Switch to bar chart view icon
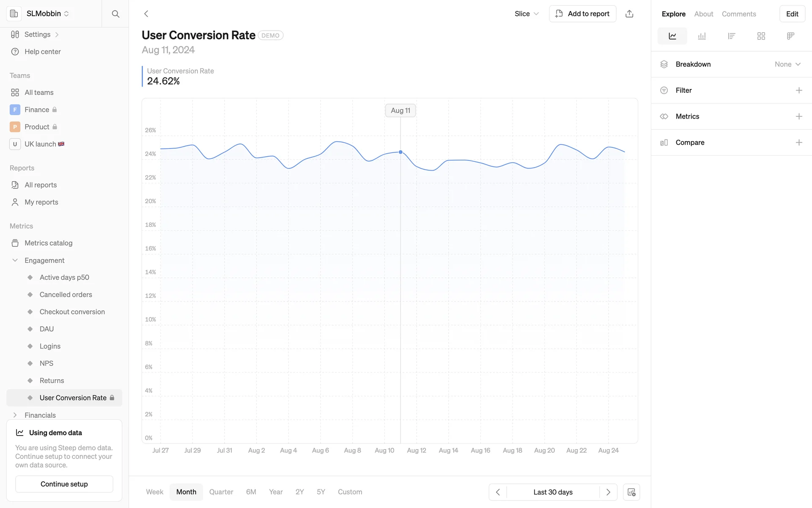The image size is (812, 508). click(x=702, y=36)
